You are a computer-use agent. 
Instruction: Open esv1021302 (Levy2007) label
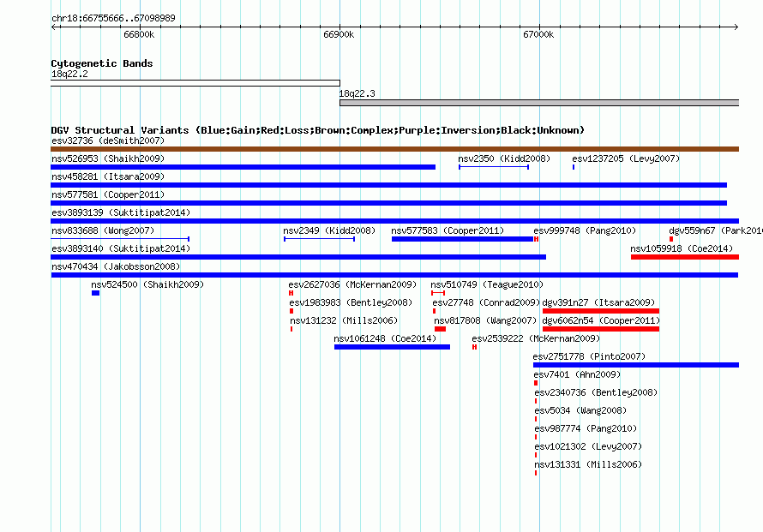point(588,447)
